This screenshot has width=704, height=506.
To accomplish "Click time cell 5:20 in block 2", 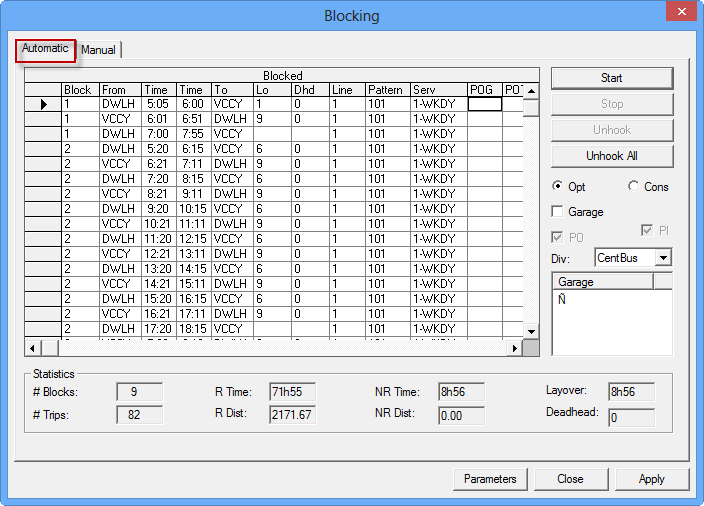I will click(x=159, y=149).
